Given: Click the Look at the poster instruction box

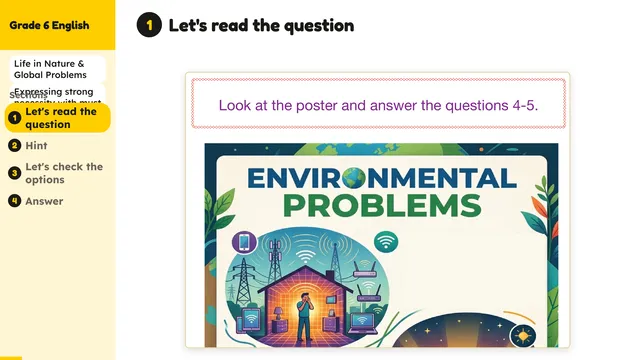Looking at the screenshot, I should point(378,104).
